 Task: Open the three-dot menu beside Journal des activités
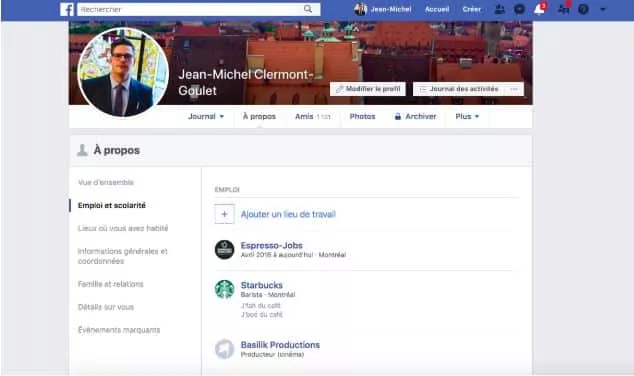(514, 89)
